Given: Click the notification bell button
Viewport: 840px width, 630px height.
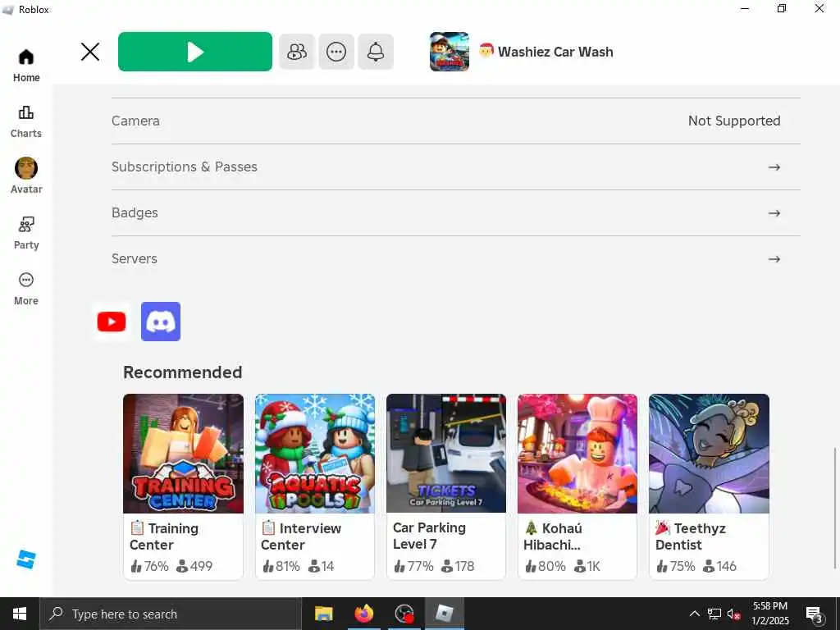Looking at the screenshot, I should tap(376, 52).
